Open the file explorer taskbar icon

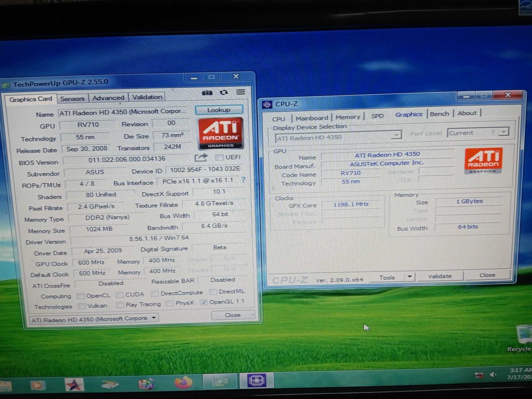pos(5,386)
